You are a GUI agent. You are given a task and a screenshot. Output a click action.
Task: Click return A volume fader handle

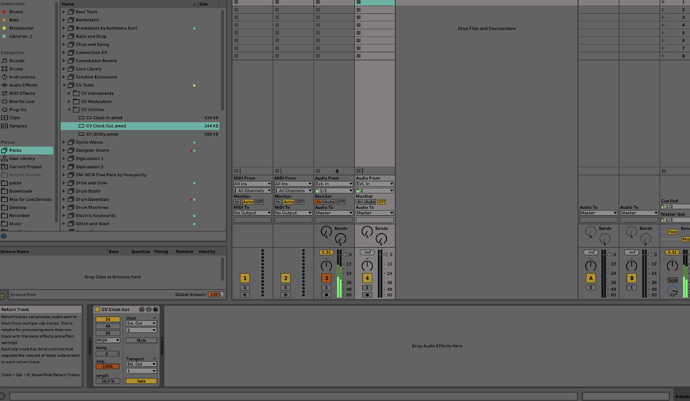click(x=609, y=254)
